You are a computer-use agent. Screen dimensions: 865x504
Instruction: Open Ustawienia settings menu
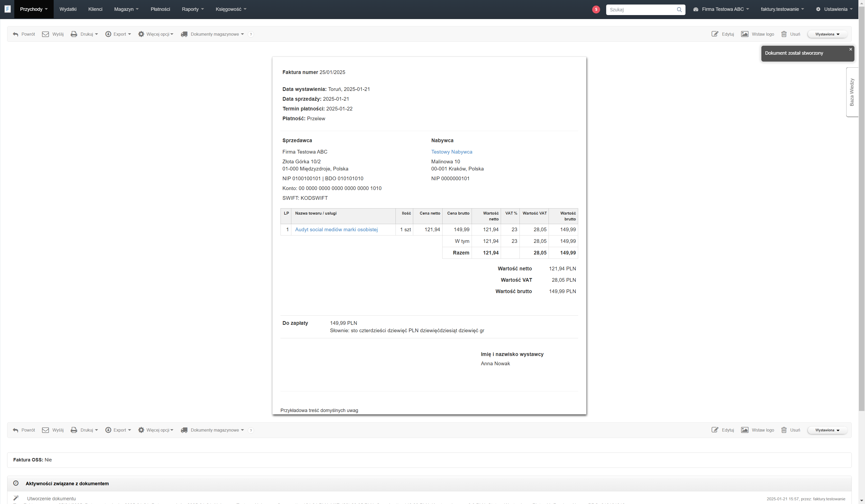834,9
